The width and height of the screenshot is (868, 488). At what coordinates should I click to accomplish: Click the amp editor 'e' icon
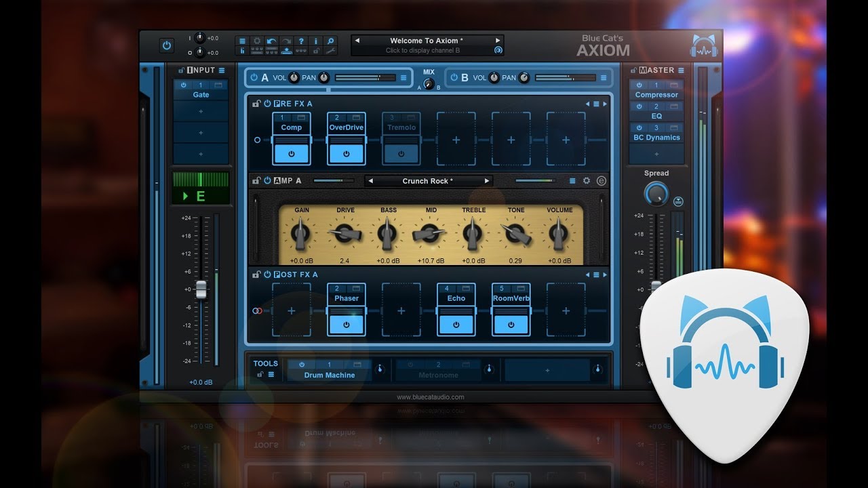click(x=601, y=181)
